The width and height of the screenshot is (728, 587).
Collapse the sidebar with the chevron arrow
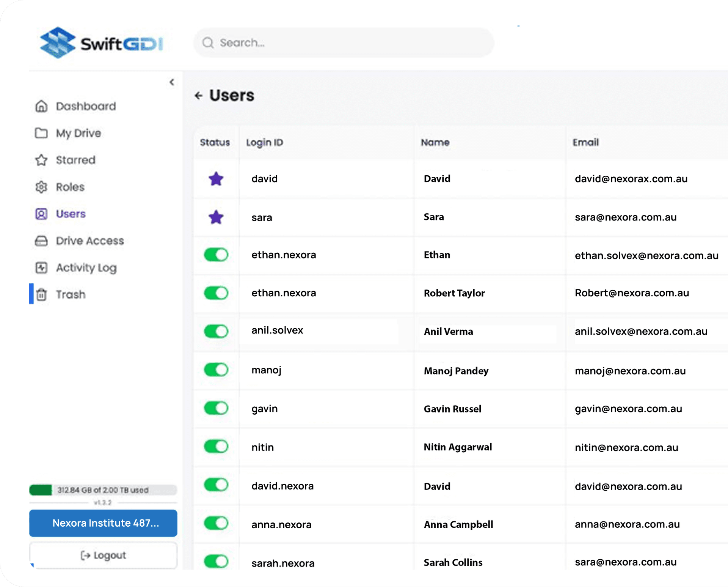172,82
